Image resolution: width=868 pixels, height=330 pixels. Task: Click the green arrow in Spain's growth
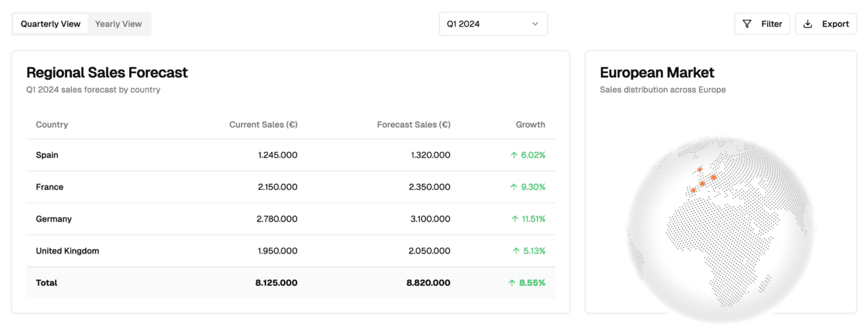pyautogui.click(x=514, y=155)
